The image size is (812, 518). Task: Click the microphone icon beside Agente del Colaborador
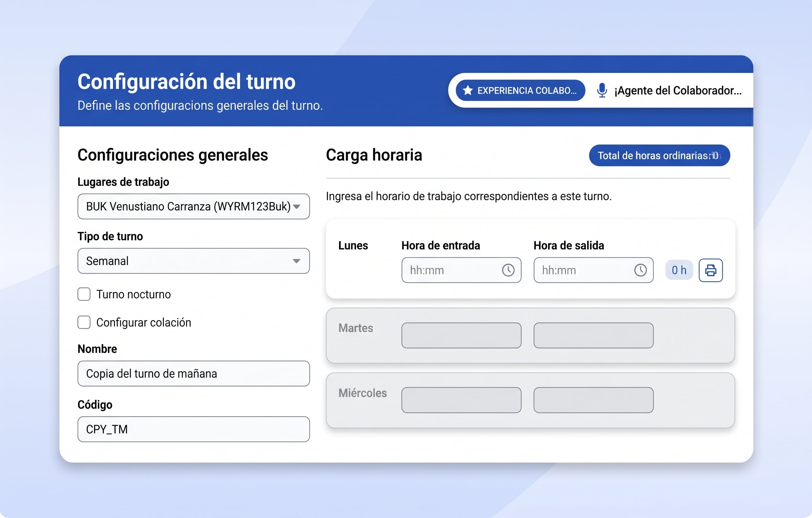click(x=602, y=90)
